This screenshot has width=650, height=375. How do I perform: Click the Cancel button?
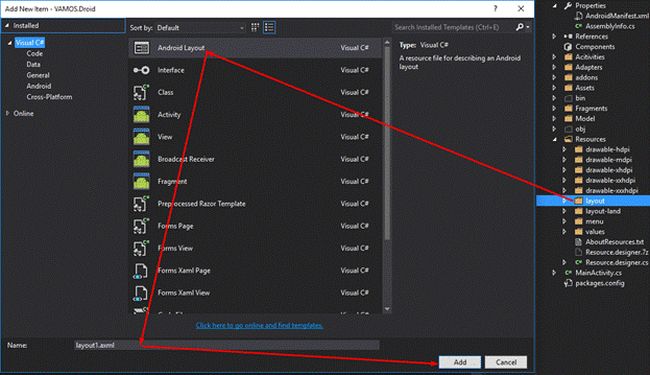click(x=506, y=362)
